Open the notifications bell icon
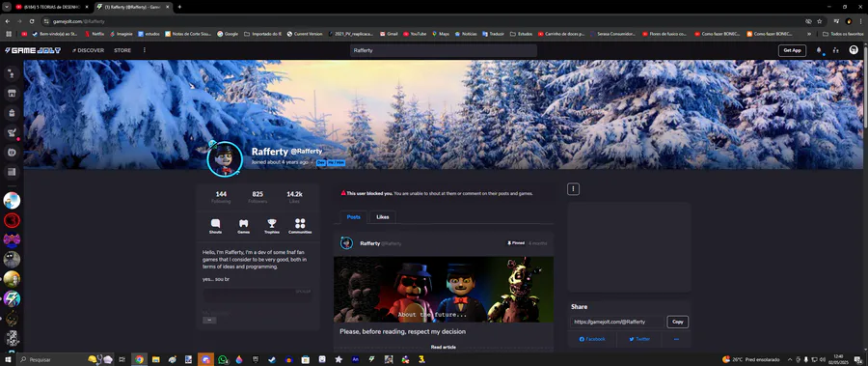 point(819,50)
